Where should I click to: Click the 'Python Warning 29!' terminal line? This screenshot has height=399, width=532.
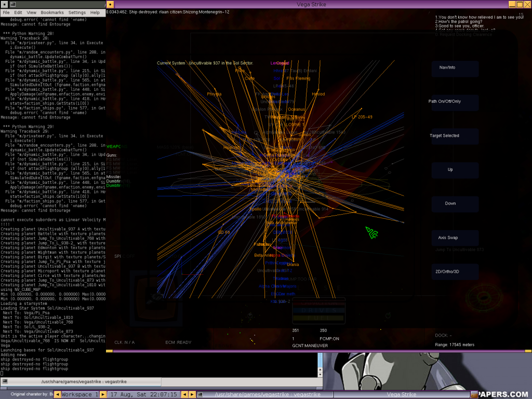29,127
